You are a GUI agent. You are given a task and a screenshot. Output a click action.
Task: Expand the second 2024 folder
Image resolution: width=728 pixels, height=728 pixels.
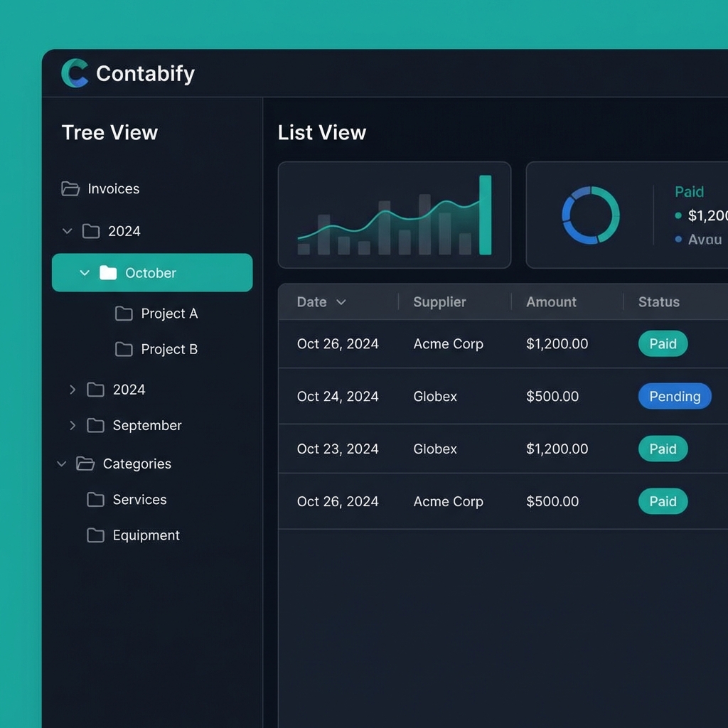[72, 389]
